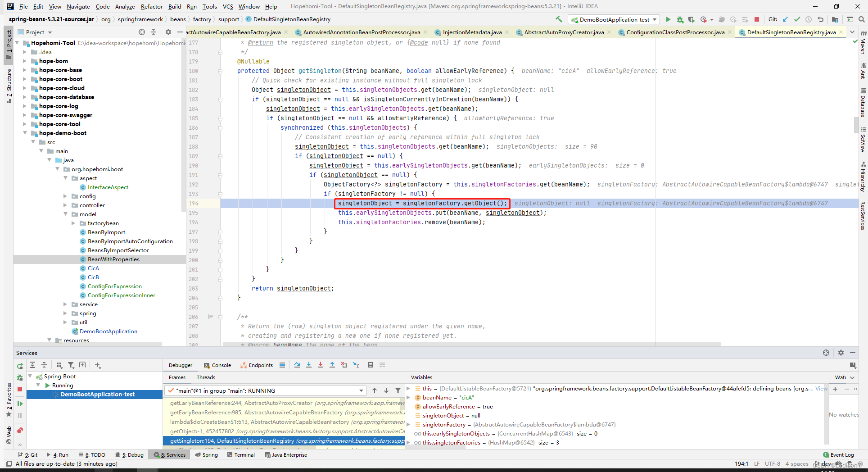Viewport: 868px width, 472px height.
Task: Rerun the service in the Services panel
Action: point(20,366)
